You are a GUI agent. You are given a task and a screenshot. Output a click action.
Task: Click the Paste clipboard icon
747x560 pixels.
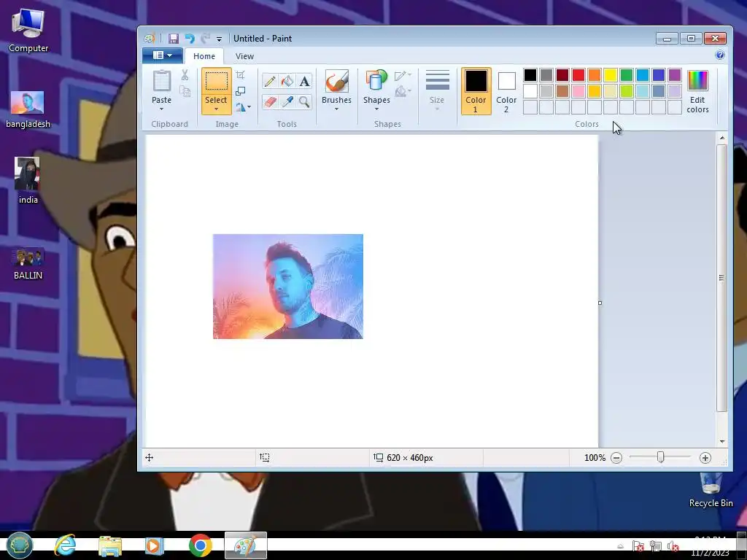point(161,82)
